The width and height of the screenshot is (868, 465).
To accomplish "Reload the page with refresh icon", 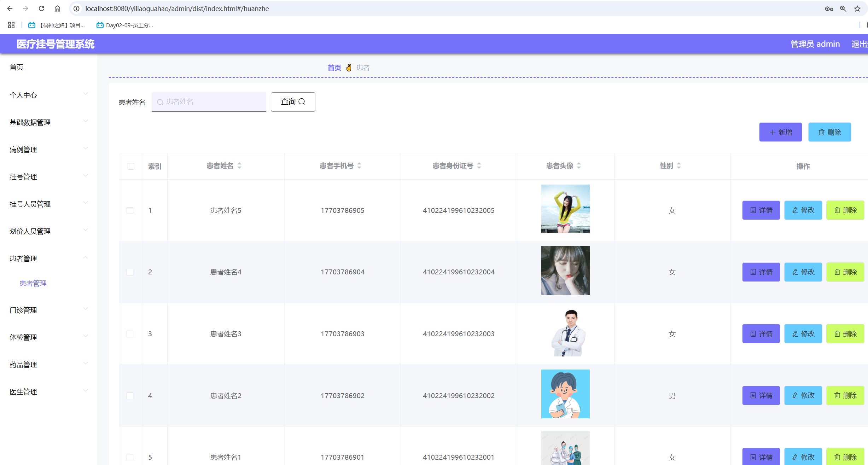I will click(x=41, y=8).
